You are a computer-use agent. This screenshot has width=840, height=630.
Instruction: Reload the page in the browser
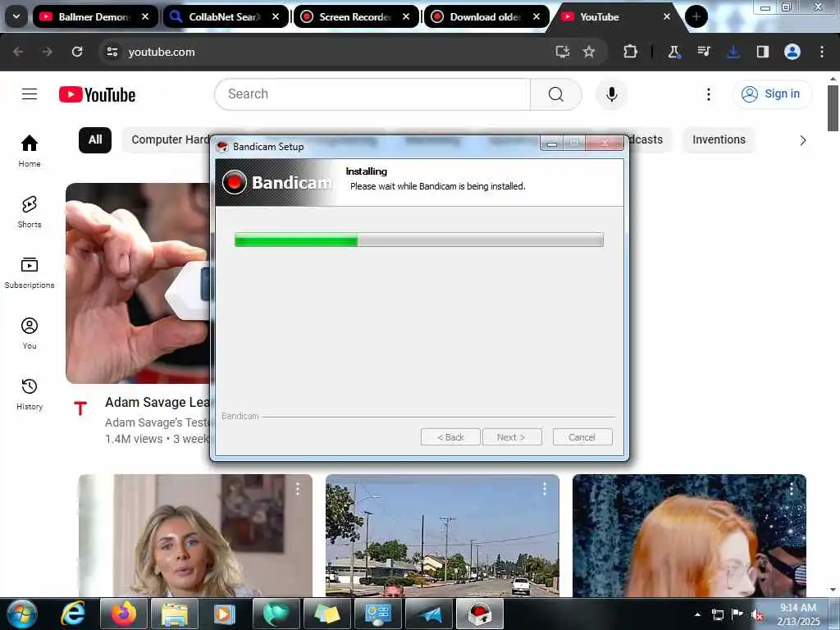pos(77,52)
